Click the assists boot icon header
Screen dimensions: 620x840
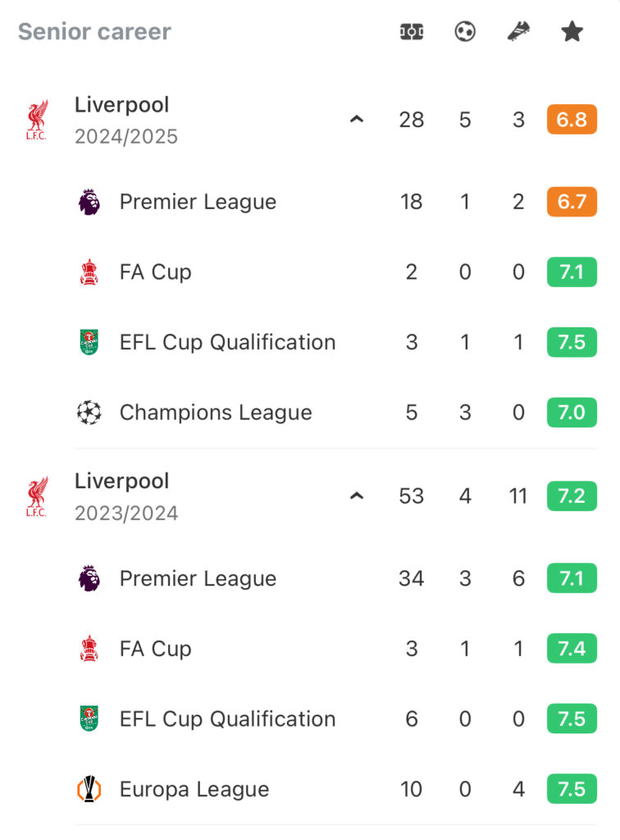click(x=518, y=32)
